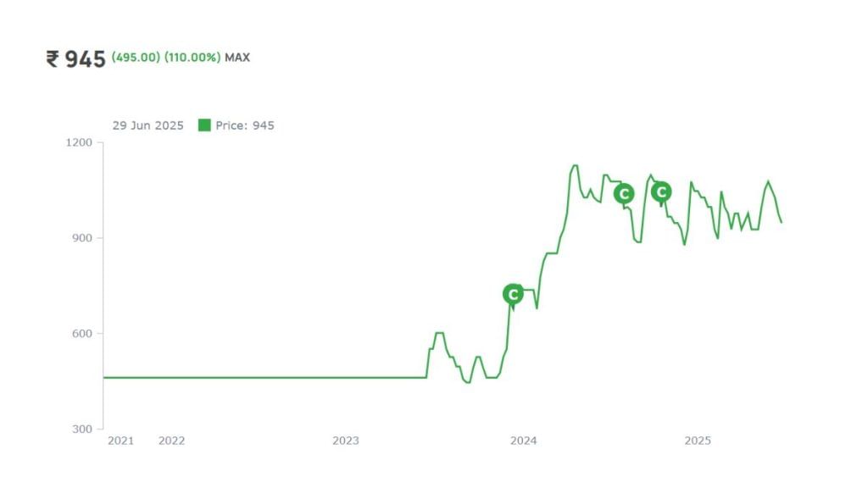The image size is (868, 488).
Task: Click the last data point of the line
Action: [x=781, y=223]
